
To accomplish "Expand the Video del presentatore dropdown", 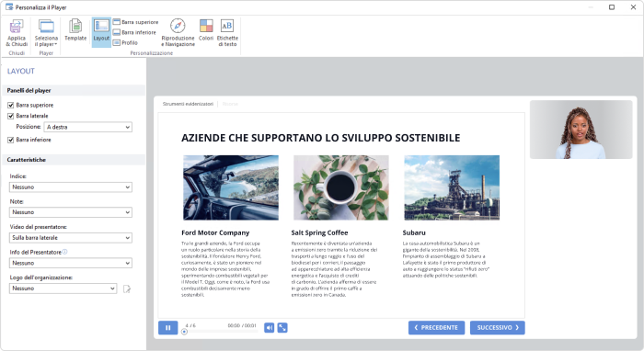I will [x=71, y=238].
